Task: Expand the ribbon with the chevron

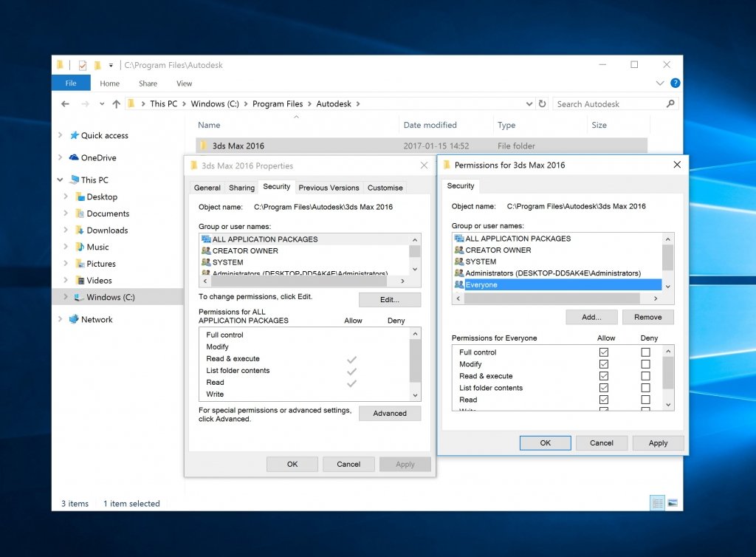Action: coord(660,83)
